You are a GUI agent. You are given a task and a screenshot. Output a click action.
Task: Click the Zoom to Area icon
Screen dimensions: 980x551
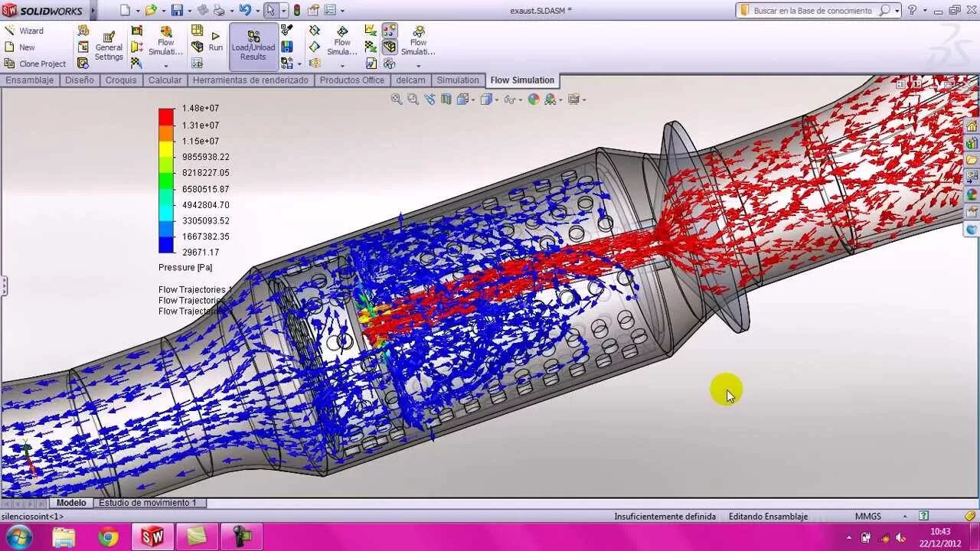coord(413,99)
